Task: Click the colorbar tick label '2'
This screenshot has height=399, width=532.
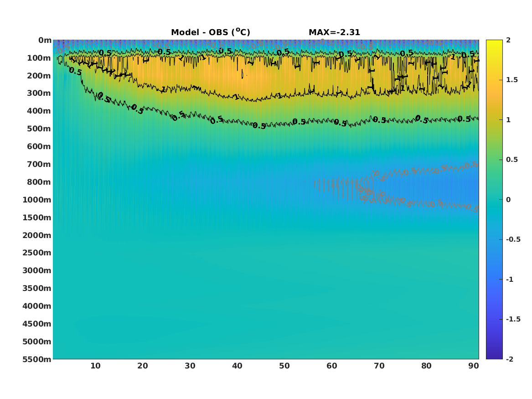Action: click(x=508, y=40)
